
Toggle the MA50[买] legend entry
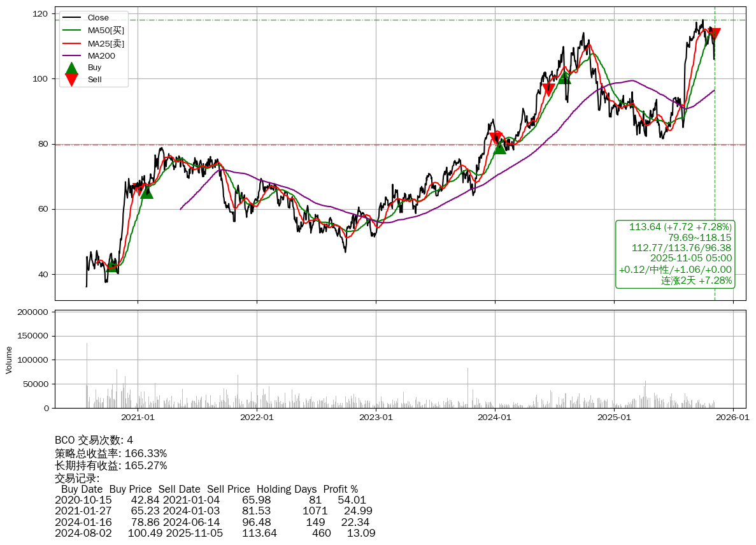(x=106, y=30)
